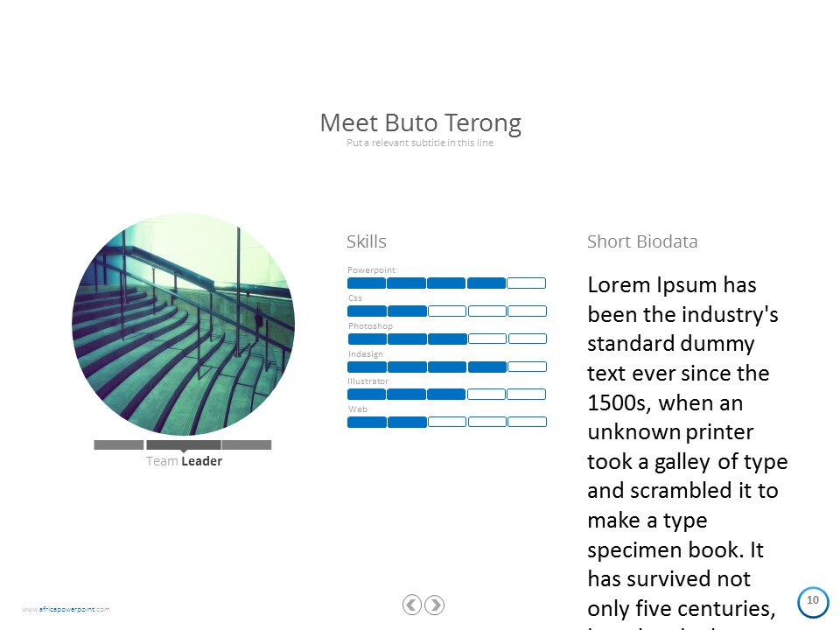Image resolution: width=840 pixels, height=630 pixels.
Task: Click the Skills heading
Action: [366, 241]
